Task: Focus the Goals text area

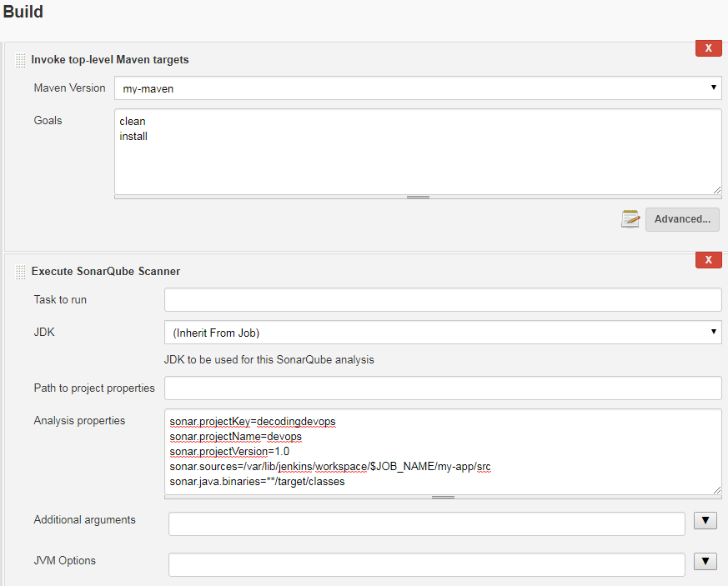Action: click(x=418, y=152)
